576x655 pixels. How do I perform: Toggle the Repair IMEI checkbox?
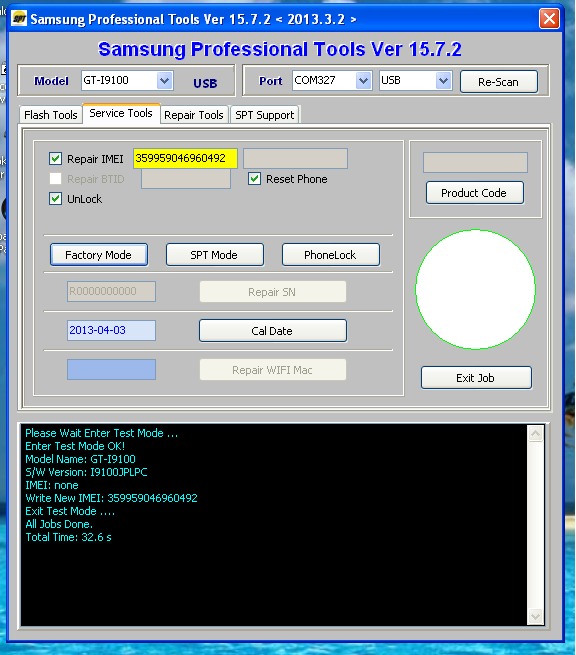pyautogui.click(x=56, y=159)
